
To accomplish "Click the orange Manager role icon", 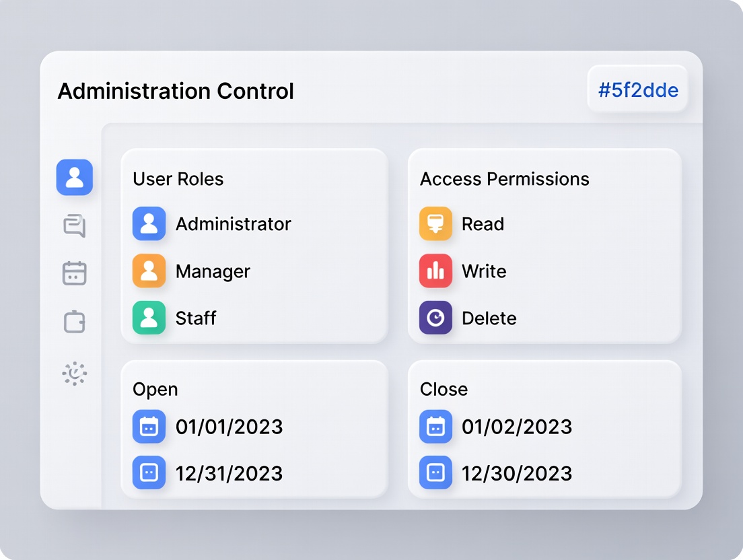I will point(149,271).
